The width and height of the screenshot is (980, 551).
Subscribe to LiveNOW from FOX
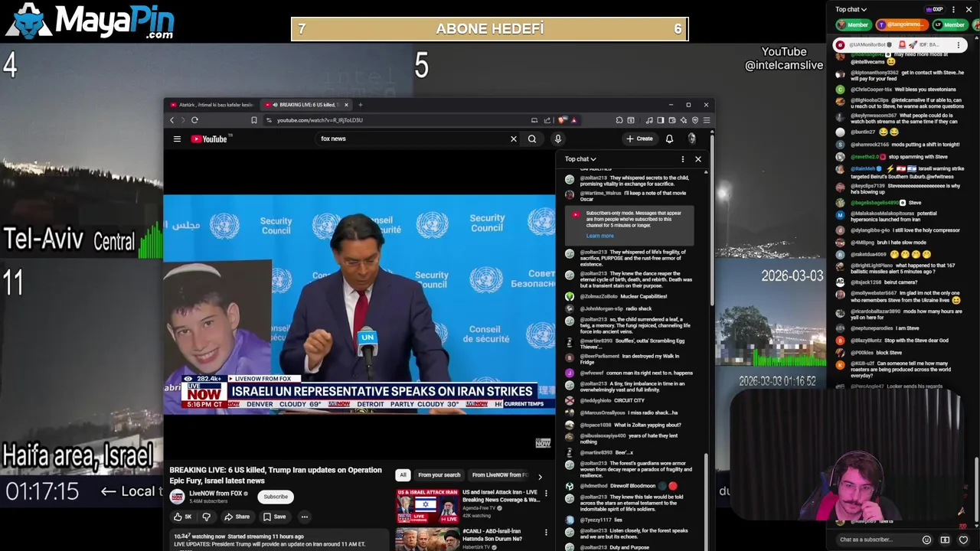pos(276,497)
